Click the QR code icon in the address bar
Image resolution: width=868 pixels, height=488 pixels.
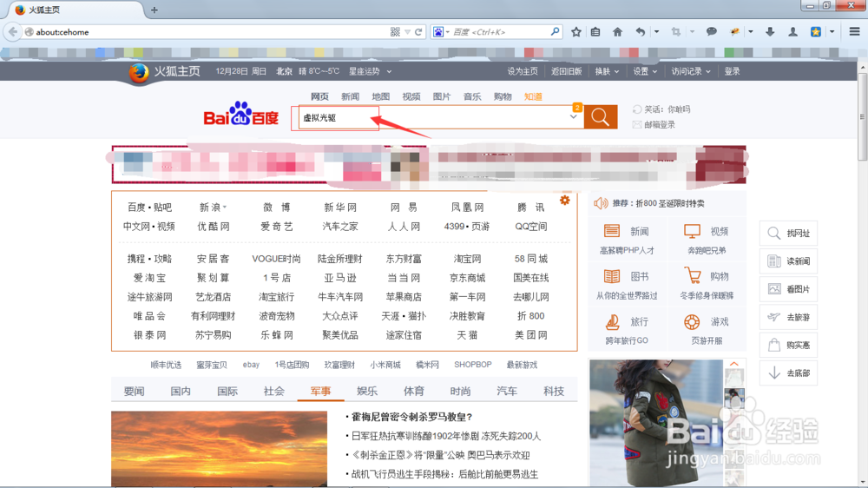[x=395, y=32]
